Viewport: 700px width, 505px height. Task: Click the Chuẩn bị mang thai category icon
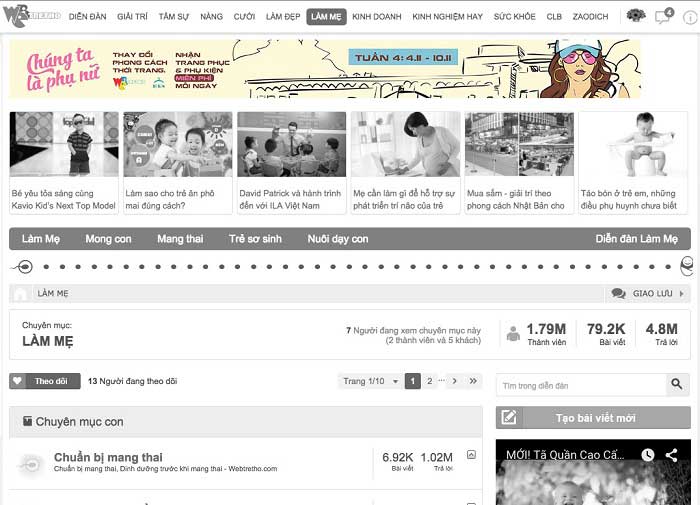(x=30, y=465)
